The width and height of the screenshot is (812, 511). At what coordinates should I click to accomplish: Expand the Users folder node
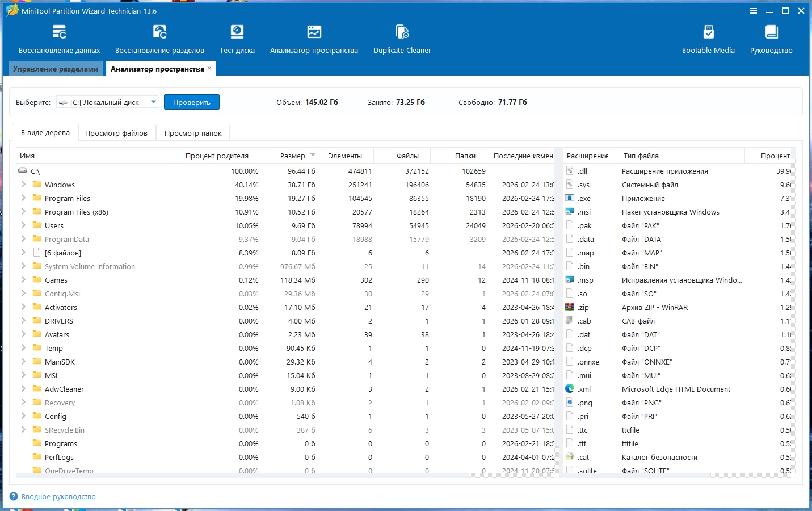pyautogui.click(x=23, y=225)
